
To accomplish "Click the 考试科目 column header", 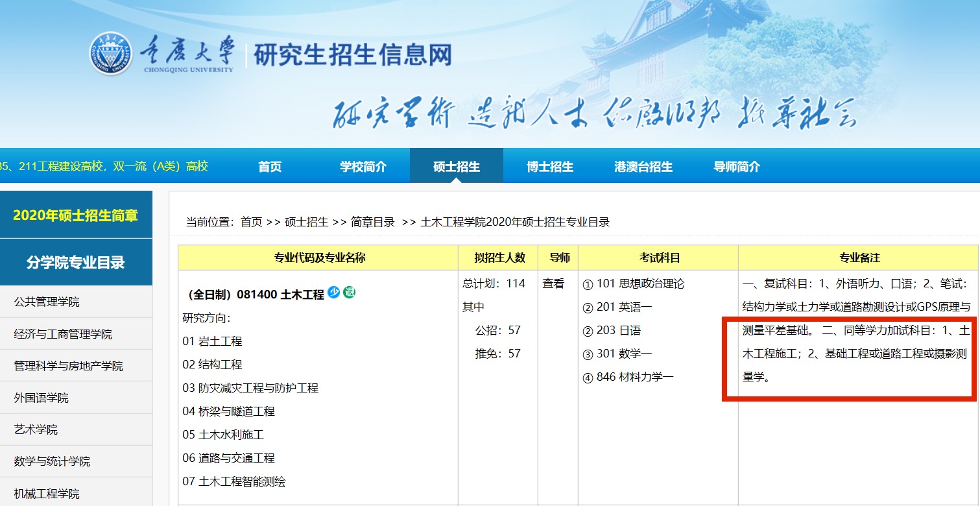I will (660, 258).
